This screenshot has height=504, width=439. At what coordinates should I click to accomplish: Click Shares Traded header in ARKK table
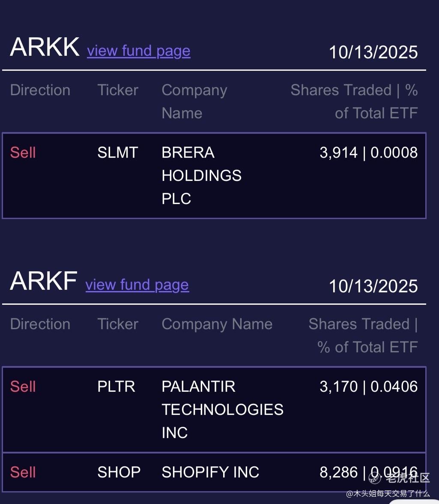tap(354, 102)
